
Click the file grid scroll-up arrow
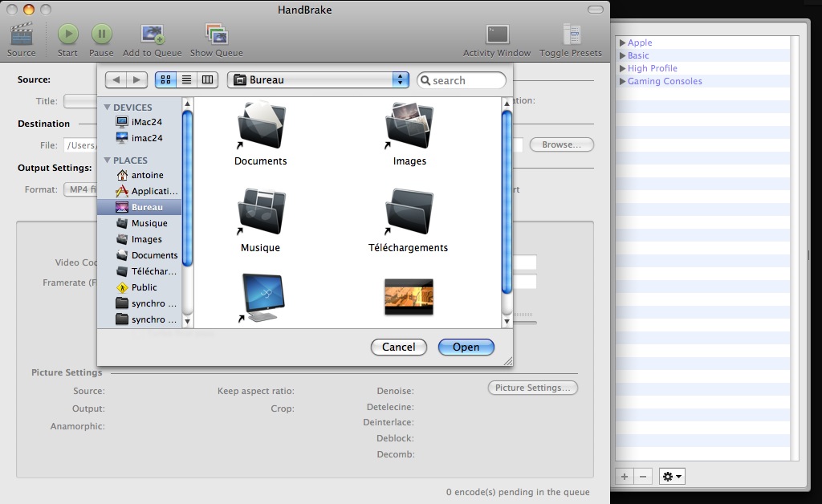point(507,104)
